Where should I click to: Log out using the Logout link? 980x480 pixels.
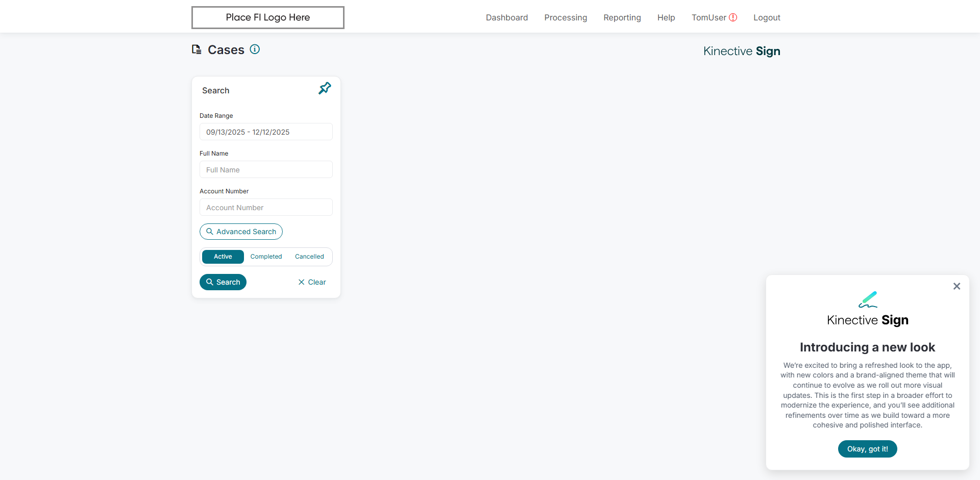[x=767, y=17]
